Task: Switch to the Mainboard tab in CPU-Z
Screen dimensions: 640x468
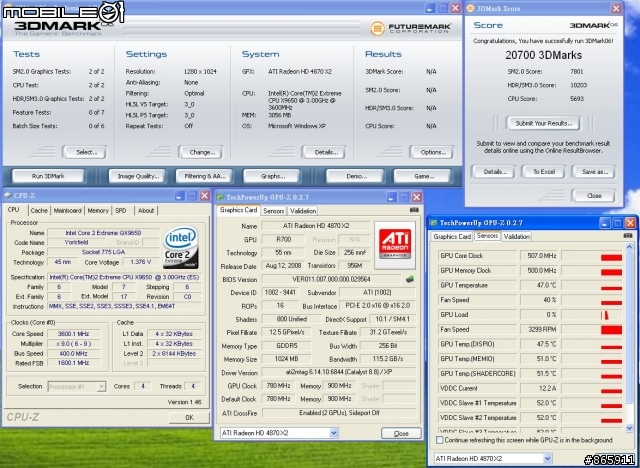Action: pos(68,211)
